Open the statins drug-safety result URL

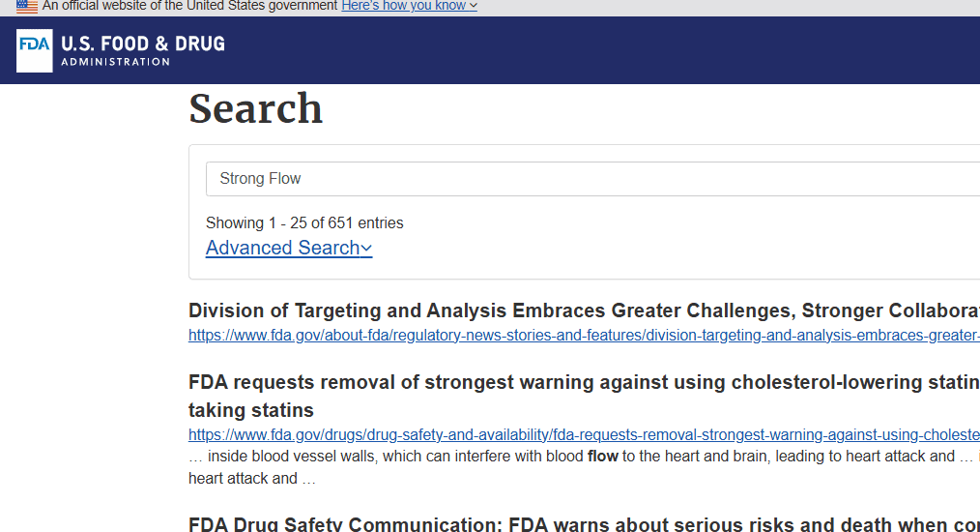coord(584,435)
